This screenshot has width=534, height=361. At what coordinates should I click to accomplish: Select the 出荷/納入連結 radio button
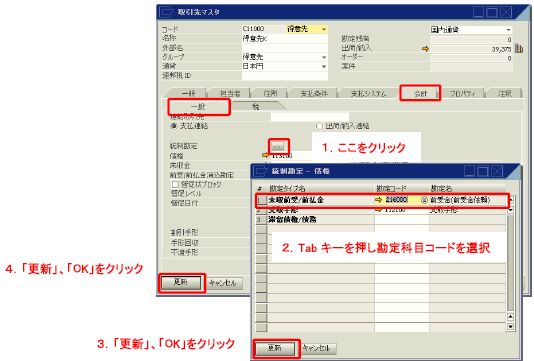319,126
